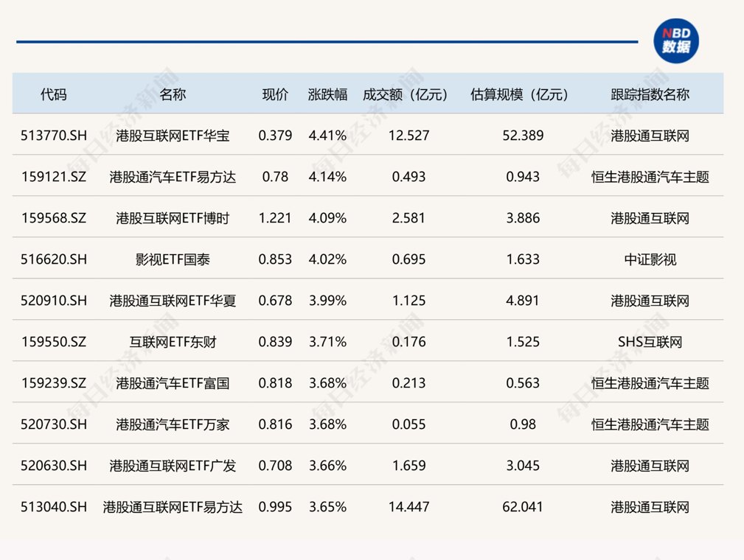
Task: Click price value 0.995
Action: click(275, 507)
